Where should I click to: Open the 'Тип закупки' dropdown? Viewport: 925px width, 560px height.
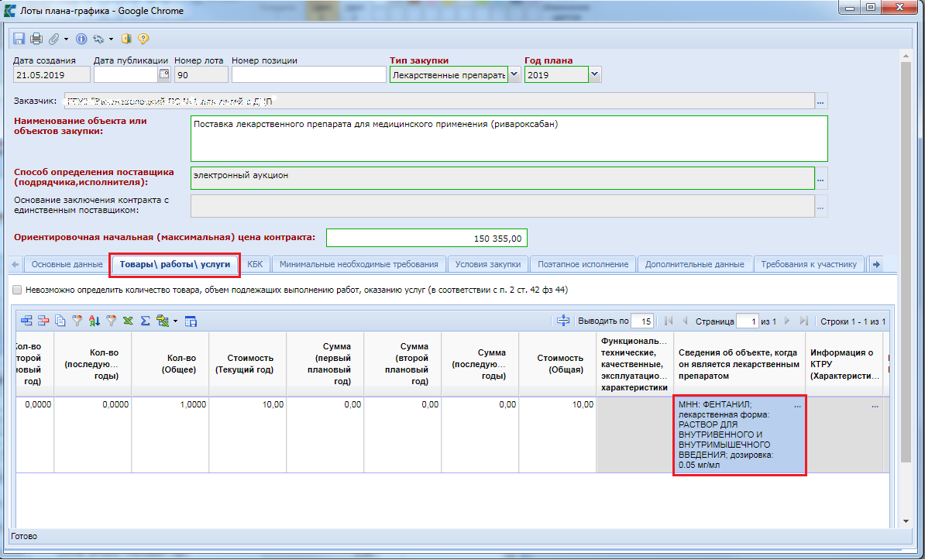[514, 75]
